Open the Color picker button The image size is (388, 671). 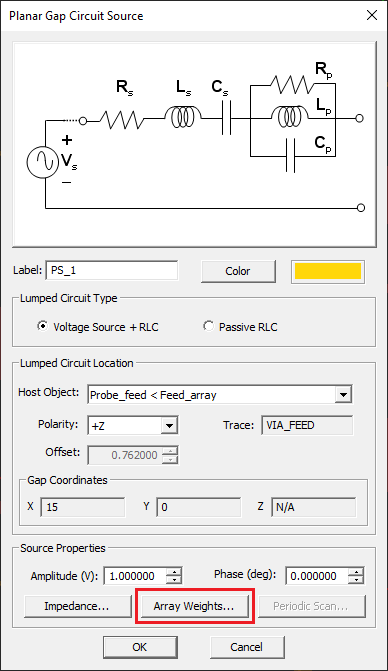238,271
